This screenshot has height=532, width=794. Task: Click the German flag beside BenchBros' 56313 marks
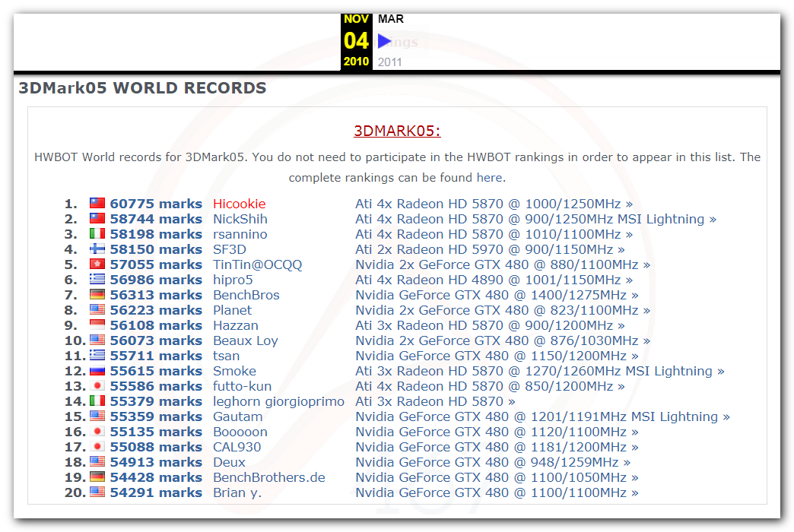point(97,295)
